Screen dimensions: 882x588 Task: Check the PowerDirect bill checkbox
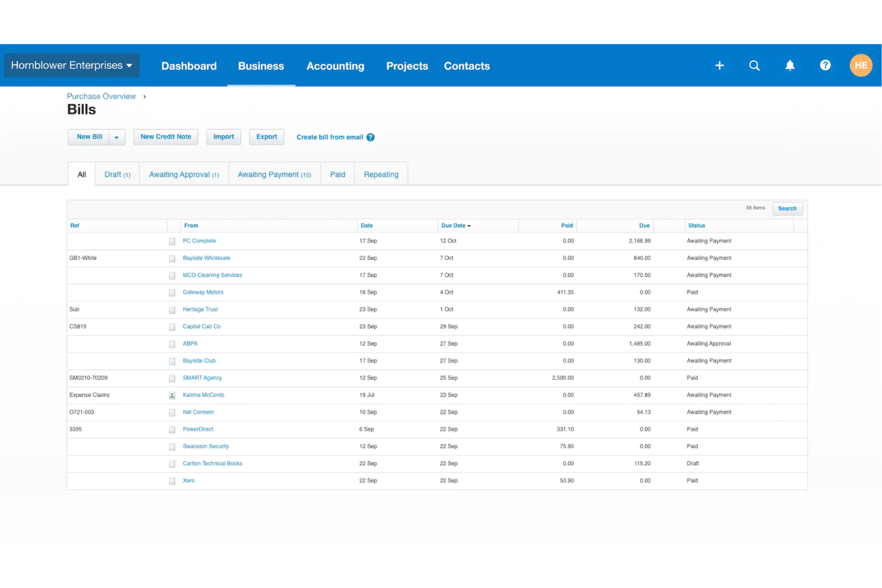pos(172,430)
